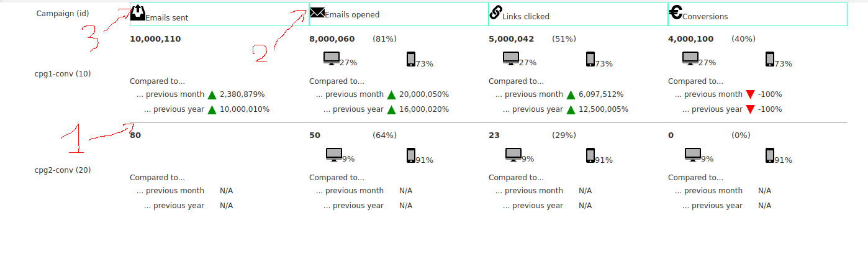The image size is (868, 256).
Task: Click mobile icon under cpg2-conv Emails opened
Action: click(x=411, y=155)
